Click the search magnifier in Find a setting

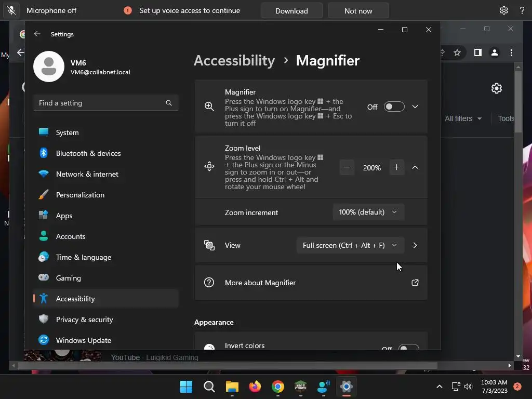point(169,103)
